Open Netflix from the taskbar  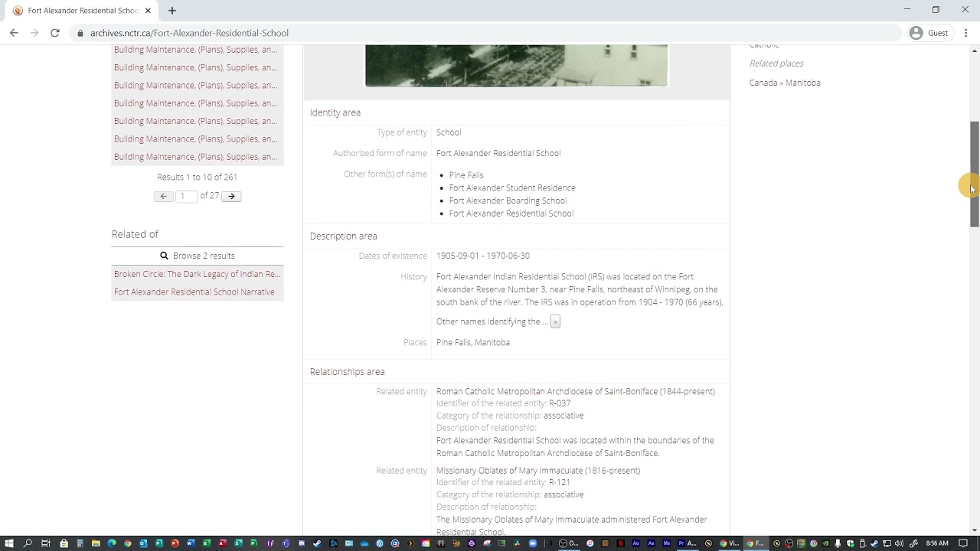[x=621, y=543]
